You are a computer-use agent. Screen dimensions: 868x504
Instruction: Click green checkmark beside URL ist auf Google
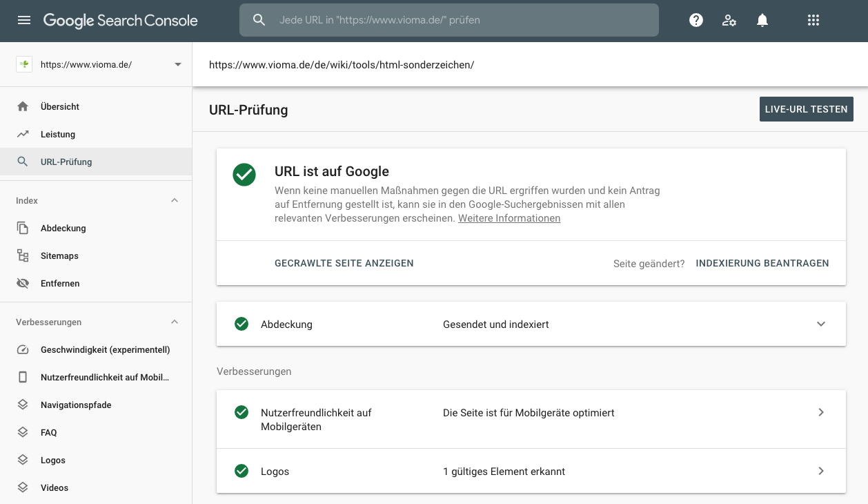point(244,175)
